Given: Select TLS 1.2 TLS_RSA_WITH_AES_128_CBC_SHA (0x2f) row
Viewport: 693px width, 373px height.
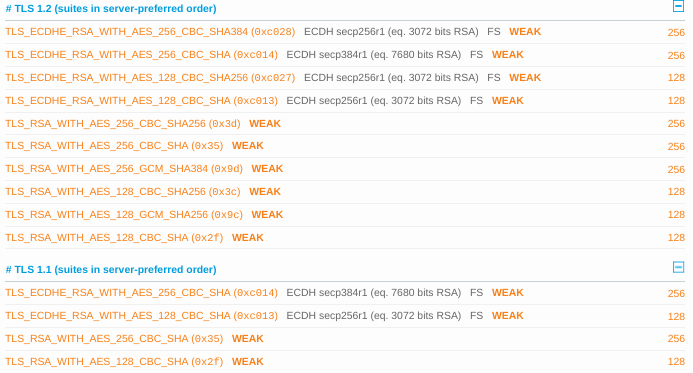Looking at the screenshot, I should (345, 238).
